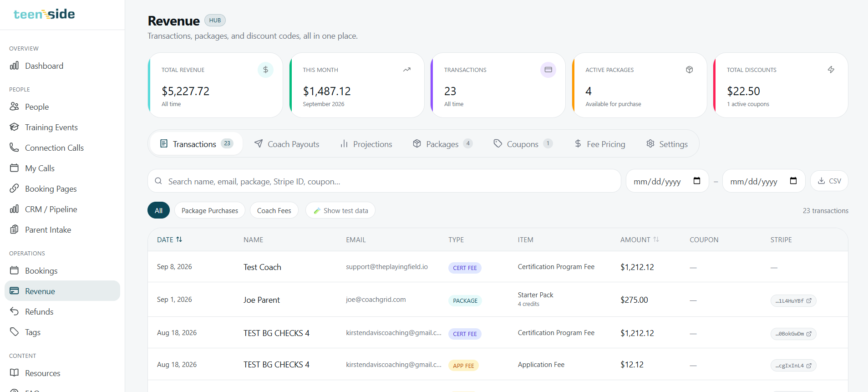The image size is (868, 392).
Task: Go to Booking Pages in the sidebar
Action: pyautogui.click(x=62, y=188)
